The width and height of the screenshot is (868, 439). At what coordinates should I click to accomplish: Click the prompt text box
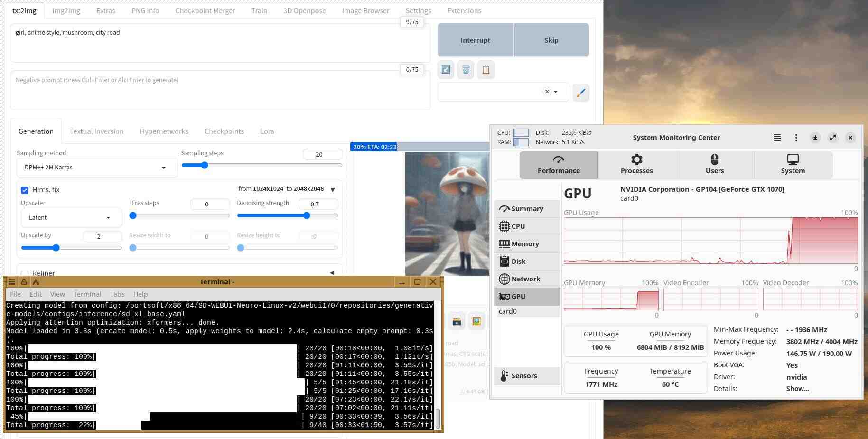point(220,43)
